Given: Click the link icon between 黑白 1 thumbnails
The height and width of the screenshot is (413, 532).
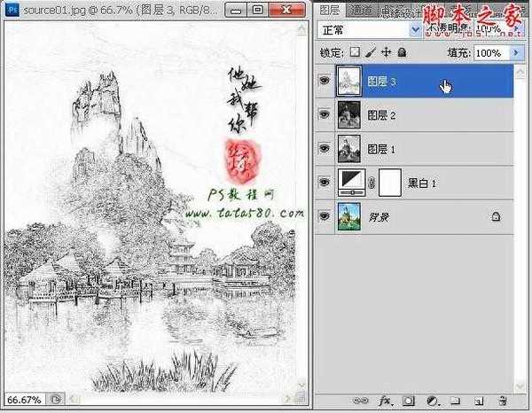Looking at the screenshot, I should point(372,183).
